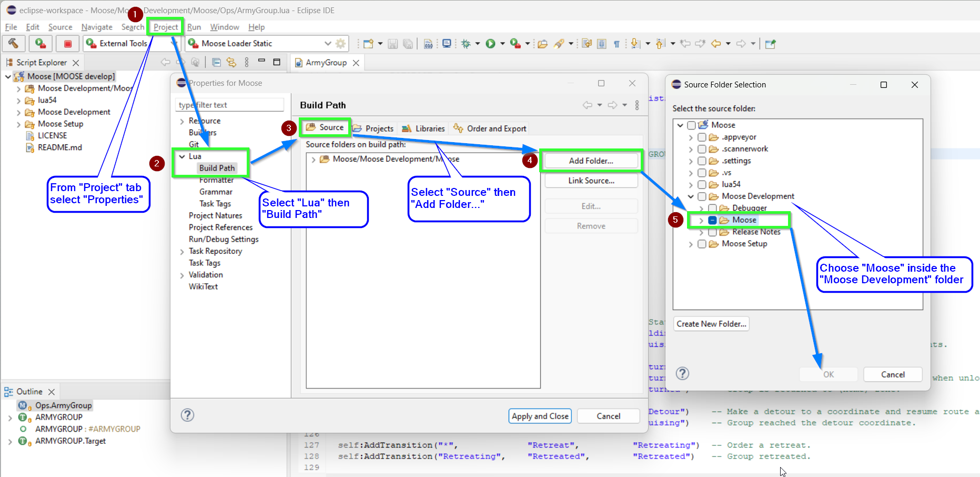The image size is (980, 477).
Task: Open the Moose Loader Static dropdown
Action: 328,43
